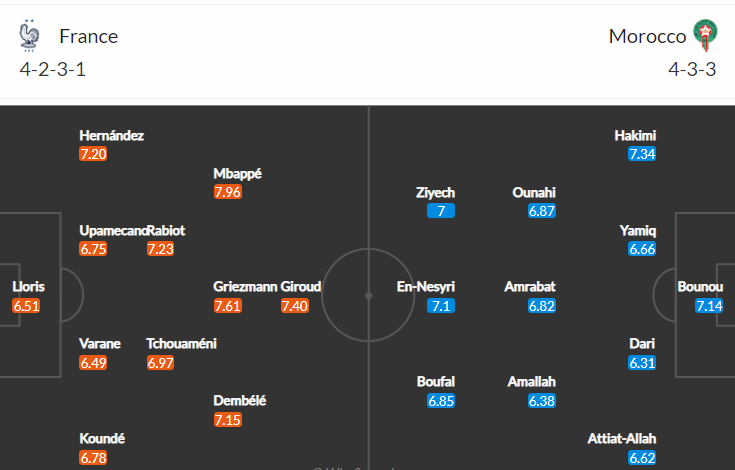Screen dimensions: 735x470
Task: Click the France rooster crest icon
Action: pos(30,35)
